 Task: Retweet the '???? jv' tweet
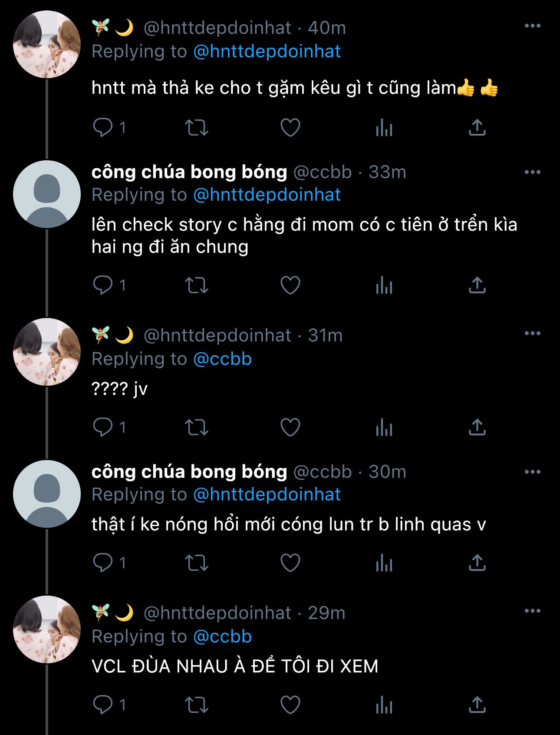coord(197,427)
